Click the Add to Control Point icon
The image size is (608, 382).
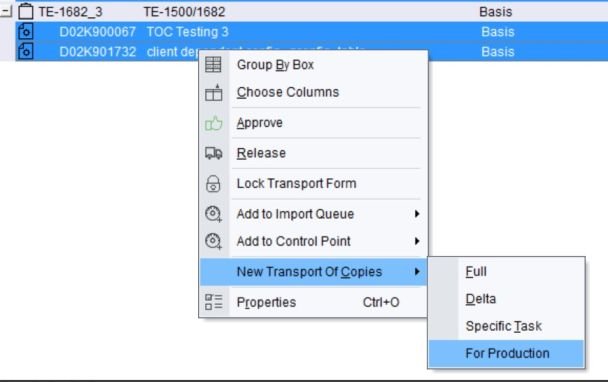tap(213, 241)
